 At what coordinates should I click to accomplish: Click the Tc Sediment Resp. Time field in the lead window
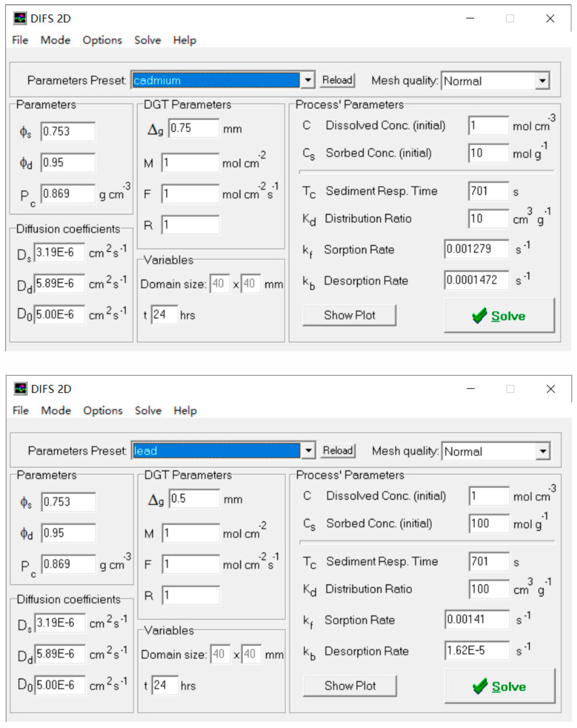click(x=489, y=561)
